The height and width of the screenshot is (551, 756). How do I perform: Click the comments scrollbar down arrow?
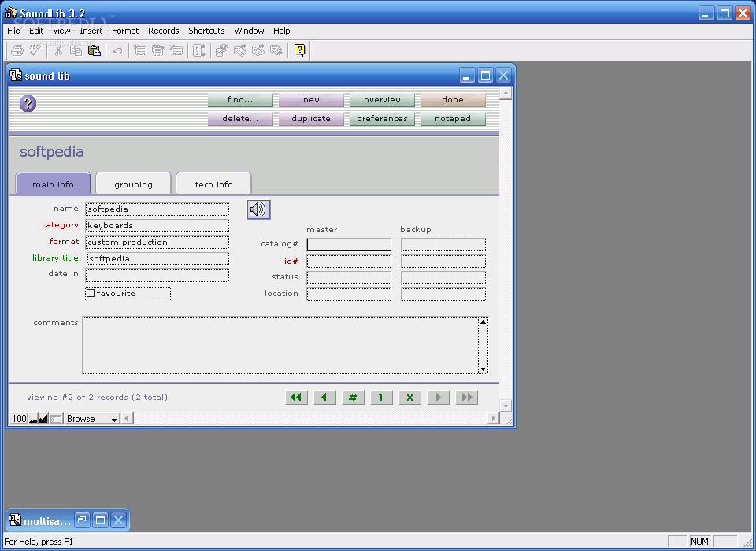click(483, 369)
